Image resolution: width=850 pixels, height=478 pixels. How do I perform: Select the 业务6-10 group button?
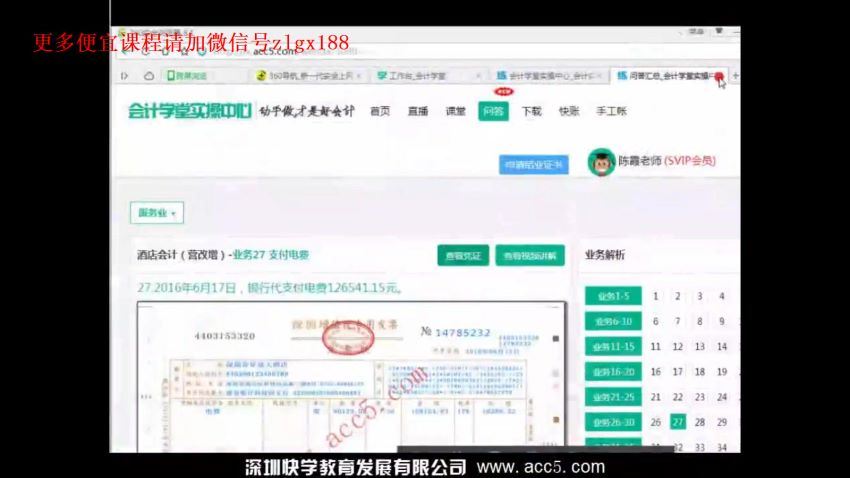[x=613, y=321]
